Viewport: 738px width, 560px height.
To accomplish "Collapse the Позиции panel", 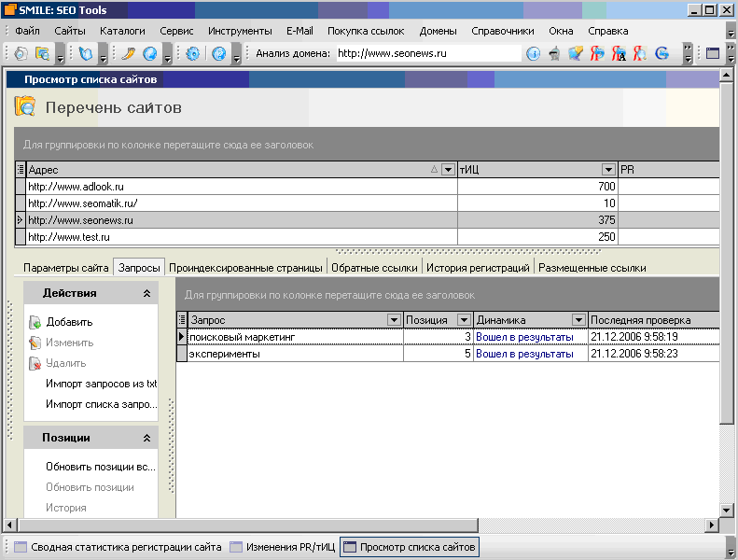I will pos(146,438).
